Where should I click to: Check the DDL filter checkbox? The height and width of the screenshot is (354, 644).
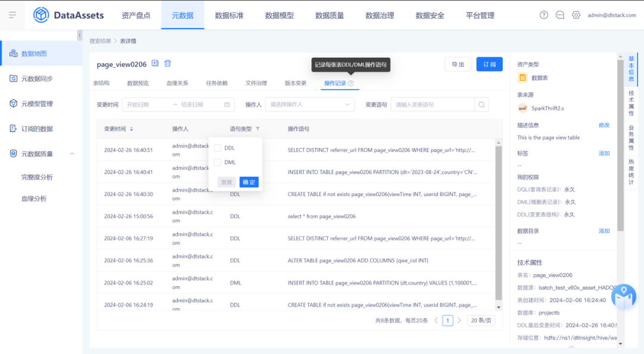(x=218, y=148)
